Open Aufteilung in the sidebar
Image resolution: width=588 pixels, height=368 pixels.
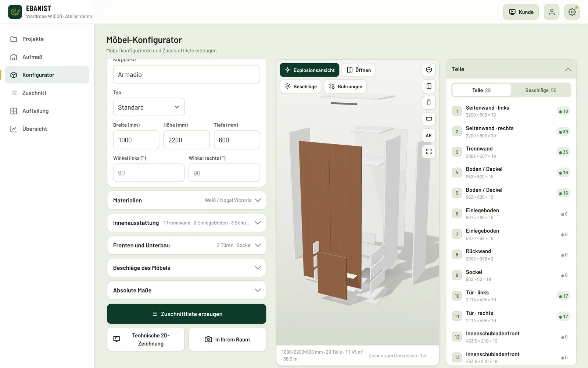point(47,111)
